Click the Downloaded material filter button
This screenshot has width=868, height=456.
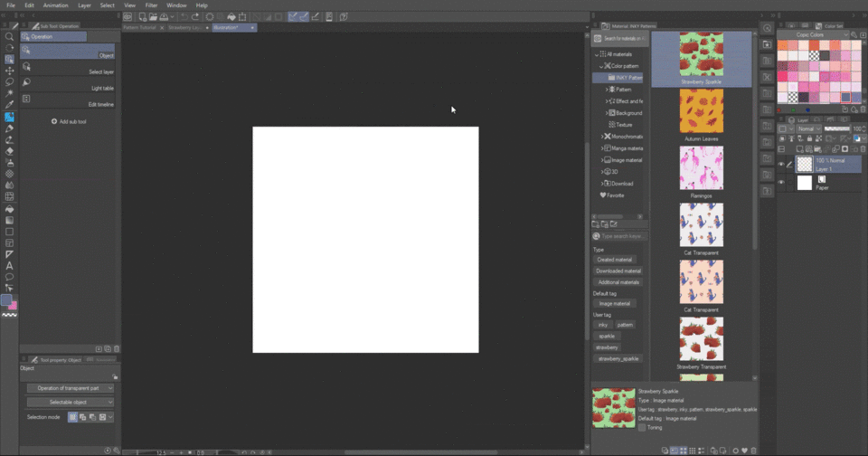(x=618, y=271)
